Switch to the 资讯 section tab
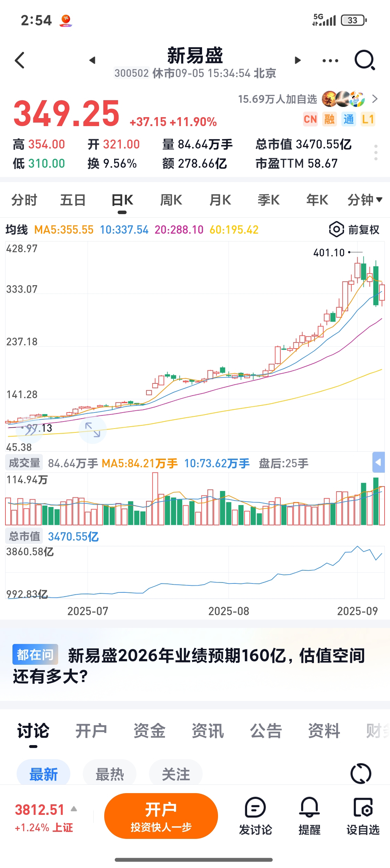The height and width of the screenshot is (868, 390). pos(207,731)
